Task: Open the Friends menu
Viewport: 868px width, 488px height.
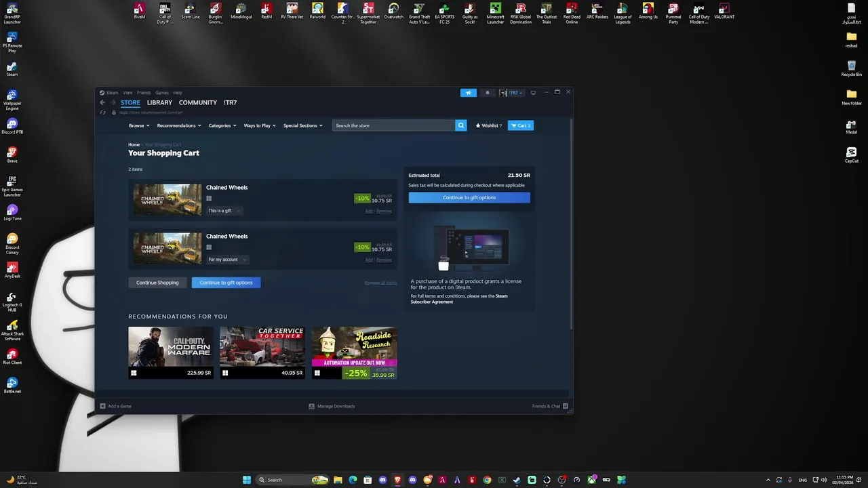Action: (x=144, y=93)
